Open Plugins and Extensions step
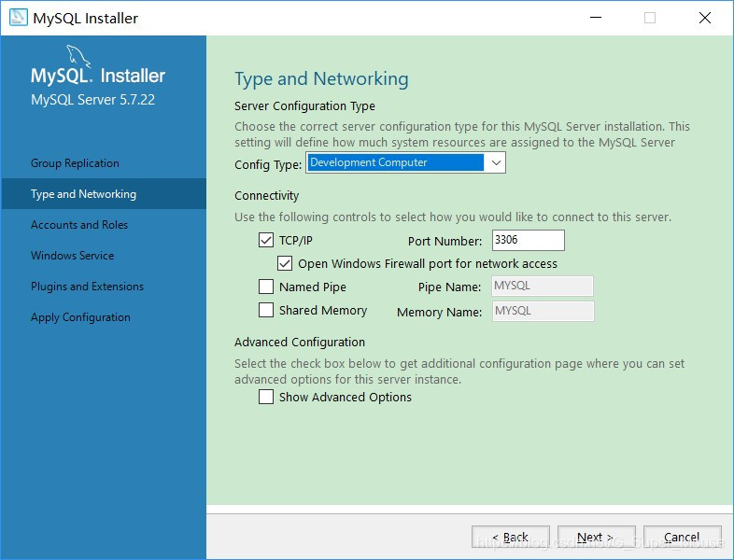The height and width of the screenshot is (560, 734). click(x=87, y=287)
